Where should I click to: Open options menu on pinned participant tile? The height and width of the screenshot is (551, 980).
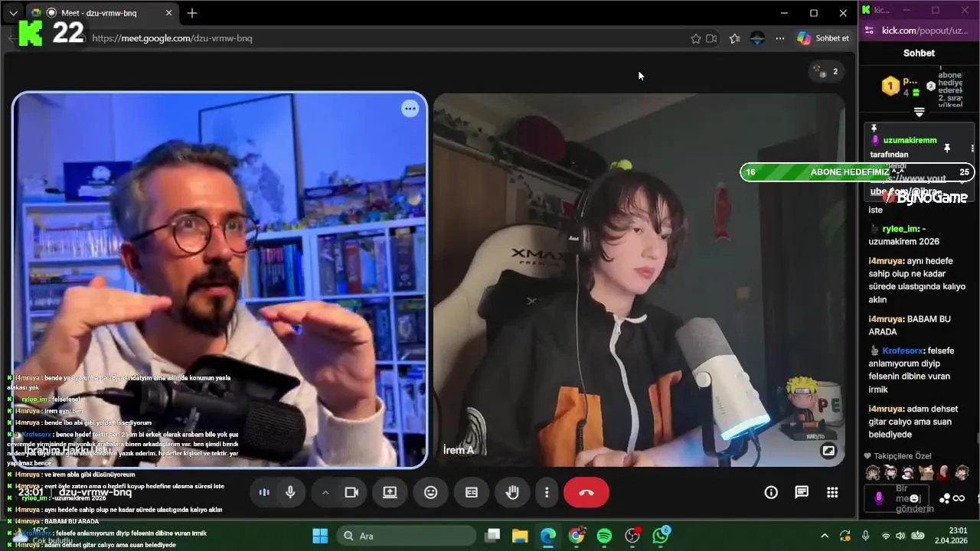(410, 109)
